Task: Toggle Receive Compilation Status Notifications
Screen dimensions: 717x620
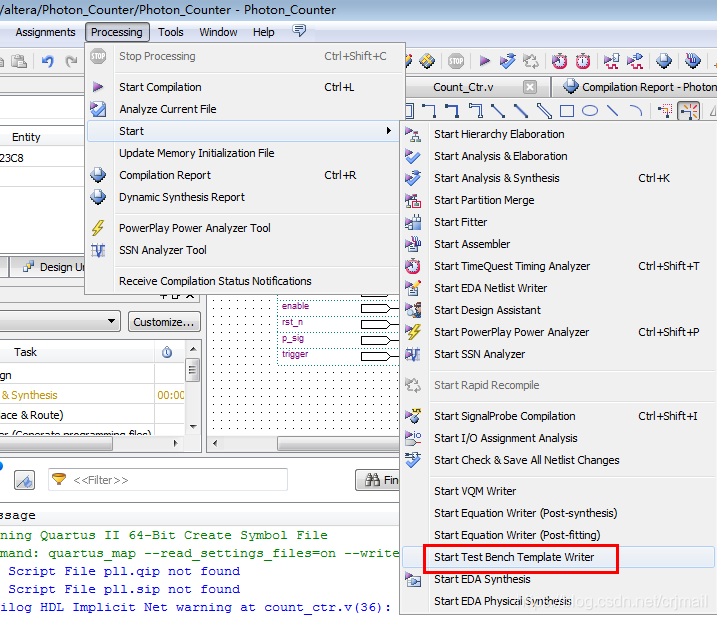Action: pos(245,281)
